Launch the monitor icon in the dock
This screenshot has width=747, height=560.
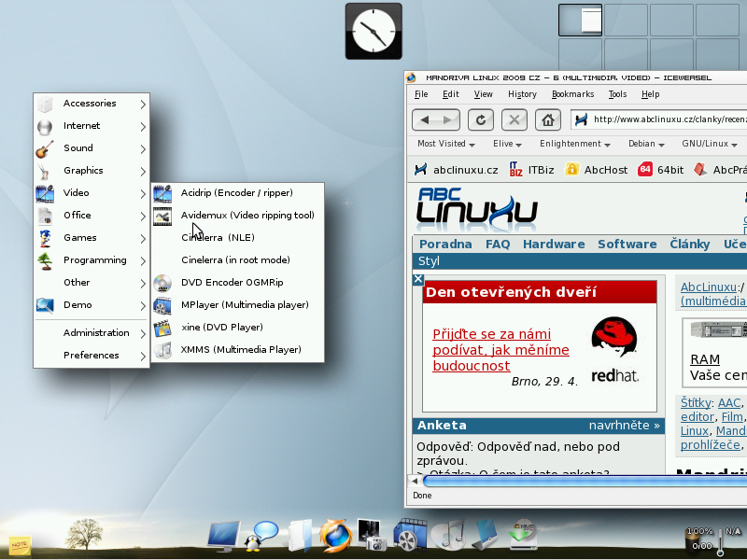(x=223, y=536)
